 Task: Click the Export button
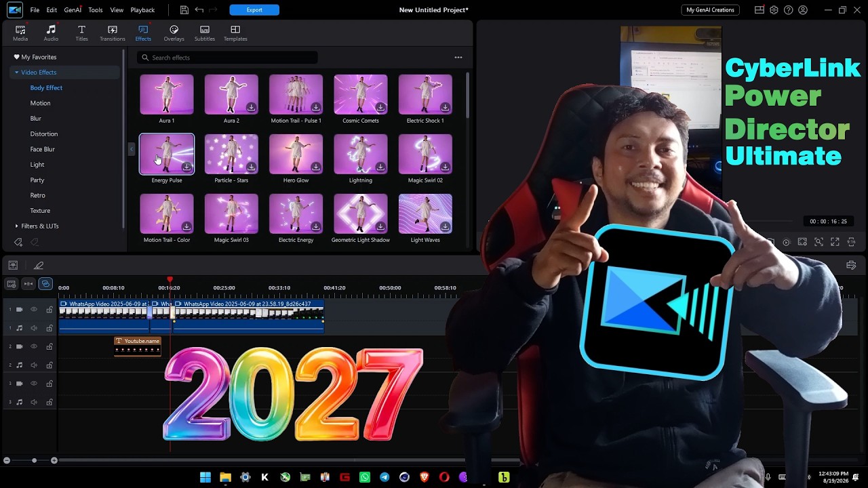(254, 10)
